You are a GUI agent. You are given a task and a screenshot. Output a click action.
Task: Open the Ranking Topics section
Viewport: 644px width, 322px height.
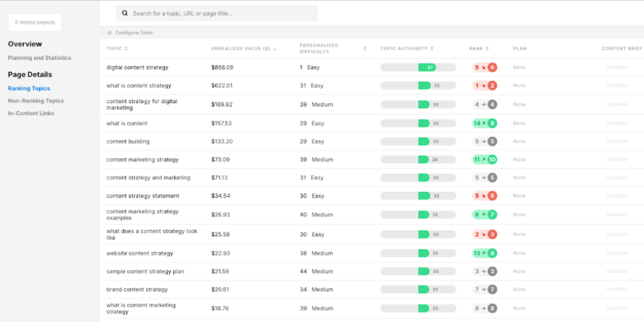(29, 89)
